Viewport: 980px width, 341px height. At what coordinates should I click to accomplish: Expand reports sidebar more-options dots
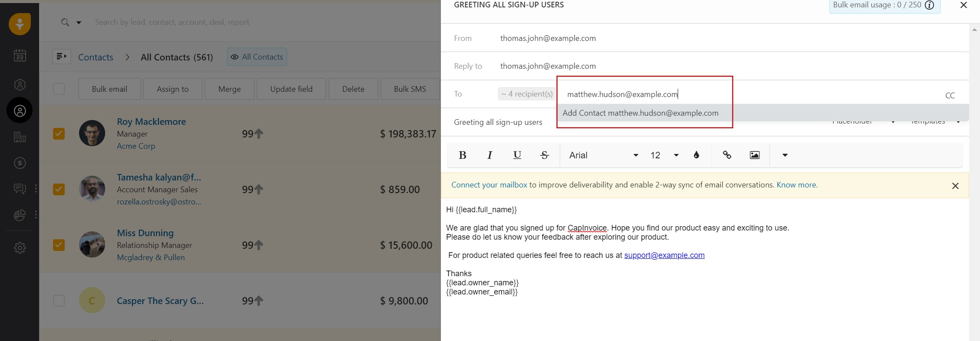tap(36, 214)
